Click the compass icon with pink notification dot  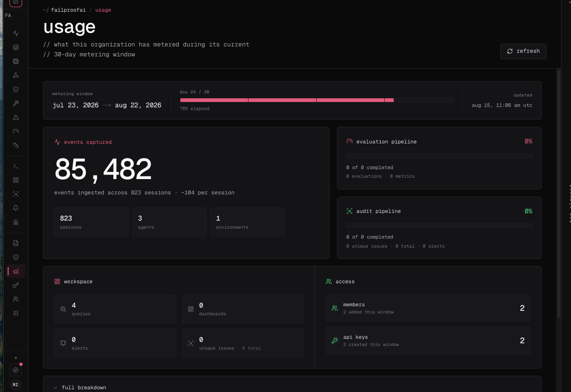click(16, 370)
